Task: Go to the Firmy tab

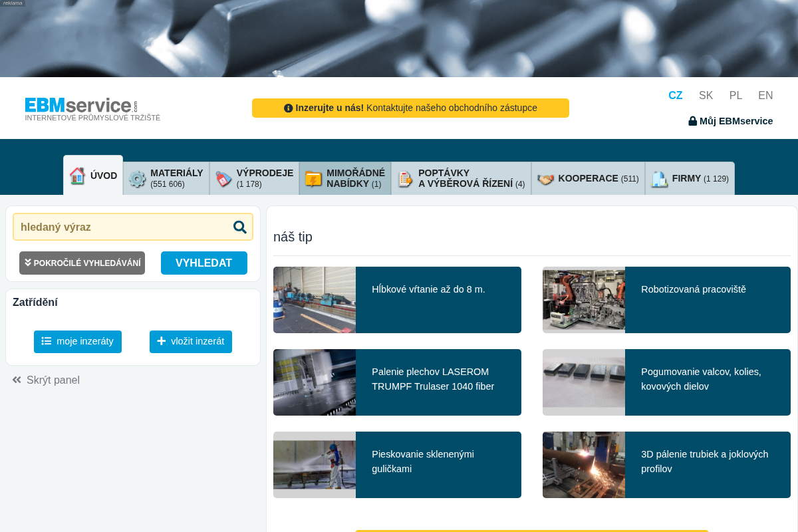Action: pos(690,178)
